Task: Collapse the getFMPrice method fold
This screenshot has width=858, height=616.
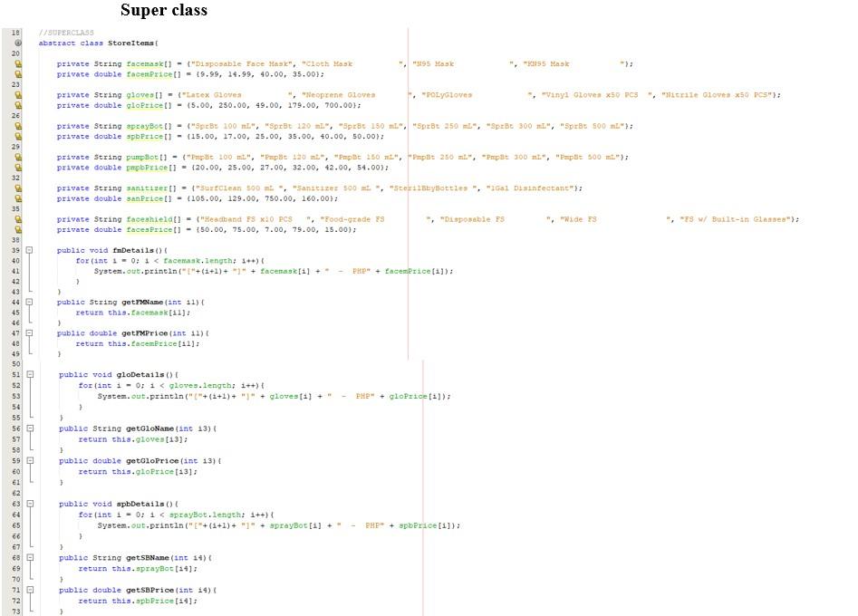Action: pyautogui.click(x=30, y=333)
